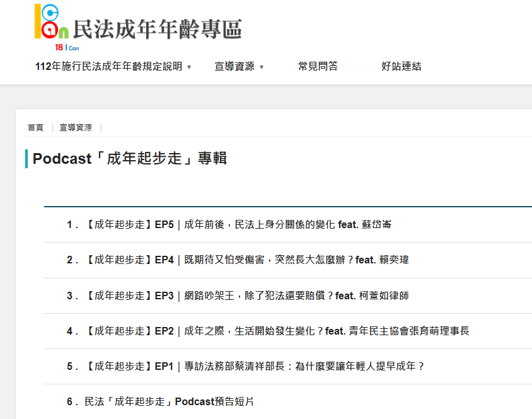532x419 pixels.
Task: Click list number 3 beside EP3
Action: point(69,295)
